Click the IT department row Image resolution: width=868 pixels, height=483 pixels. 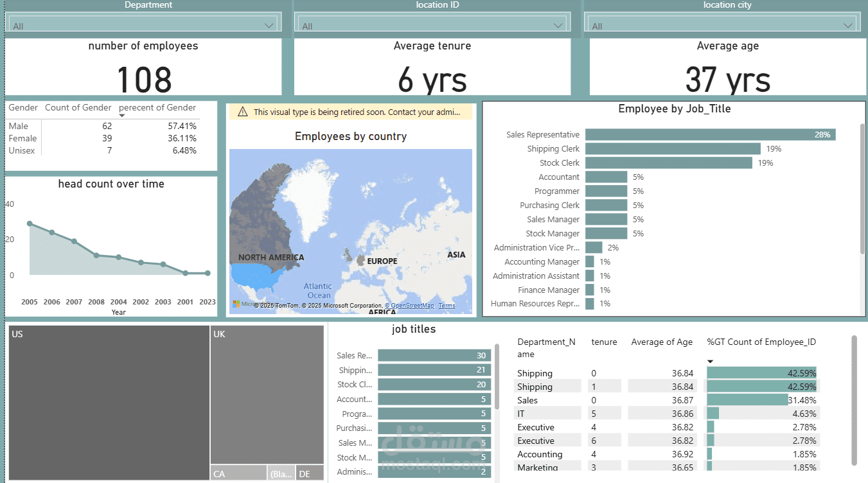click(x=668, y=414)
